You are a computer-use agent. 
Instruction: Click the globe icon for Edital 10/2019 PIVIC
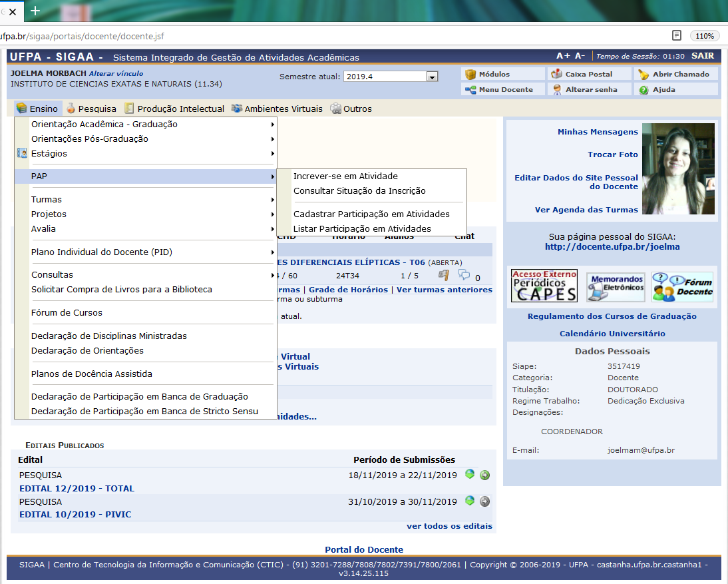pyautogui.click(x=470, y=500)
